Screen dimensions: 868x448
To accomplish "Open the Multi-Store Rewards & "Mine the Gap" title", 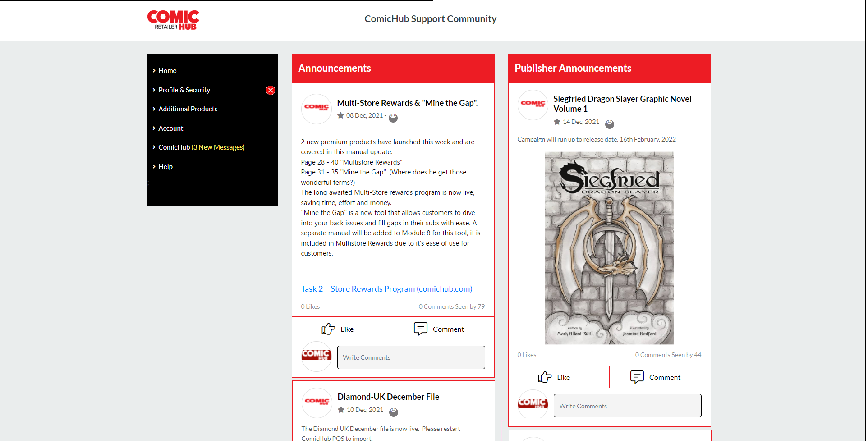I will [x=407, y=103].
